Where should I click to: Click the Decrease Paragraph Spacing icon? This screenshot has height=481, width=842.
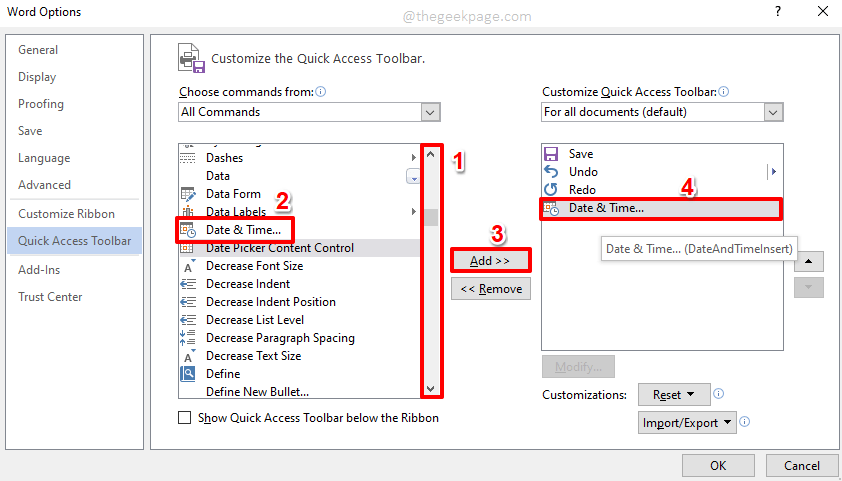(x=188, y=338)
